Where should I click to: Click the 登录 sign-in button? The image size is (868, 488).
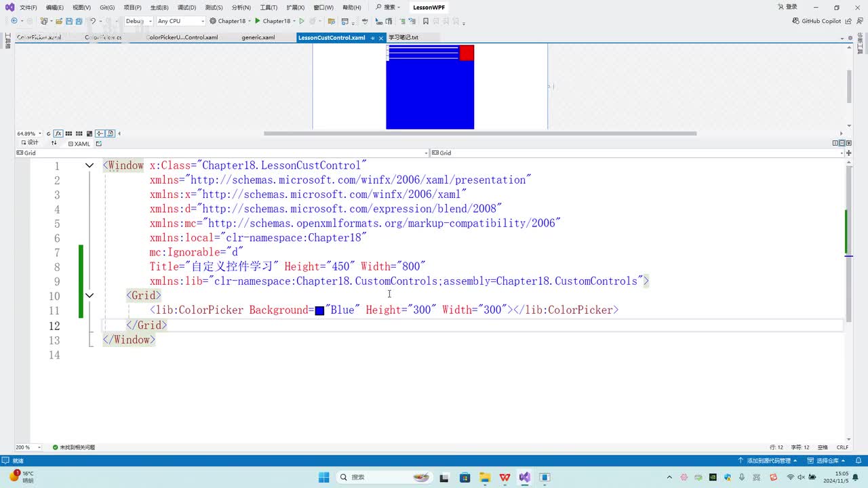(787, 7)
